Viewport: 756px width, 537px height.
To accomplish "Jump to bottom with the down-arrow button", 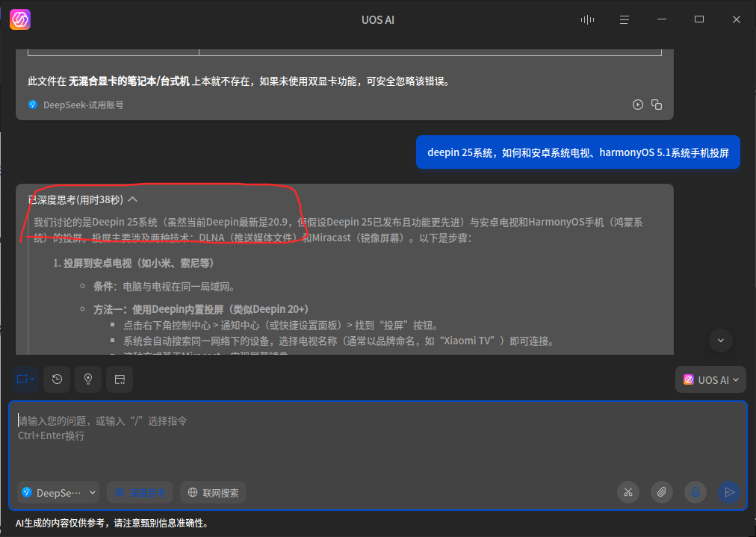I will (x=721, y=341).
